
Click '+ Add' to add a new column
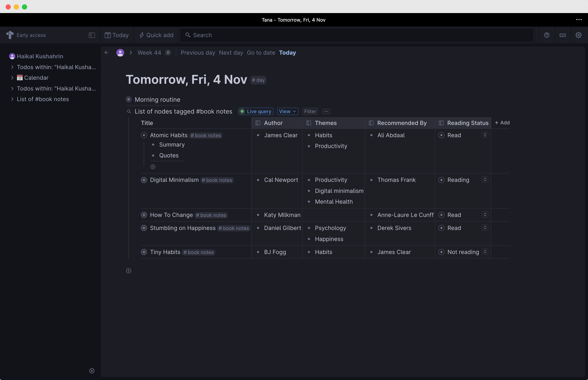(x=502, y=123)
